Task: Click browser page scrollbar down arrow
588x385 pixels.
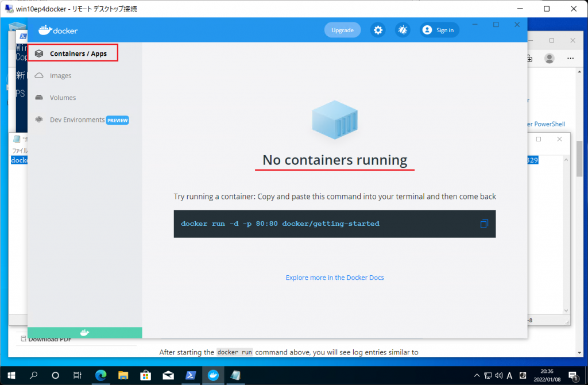Action: (579, 352)
